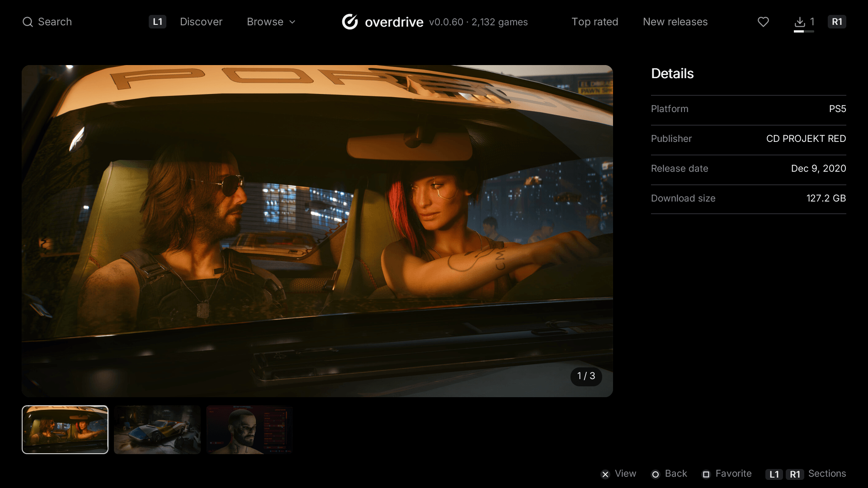
Task: Click the L1 badge beside Discover
Action: pyautogui.click(x=157, y=22)
